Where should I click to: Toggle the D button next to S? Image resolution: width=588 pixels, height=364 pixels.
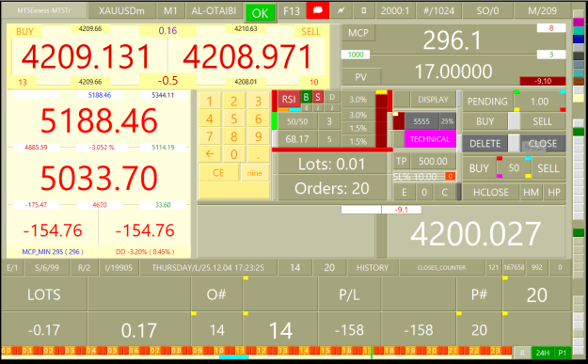pos(332,97)
